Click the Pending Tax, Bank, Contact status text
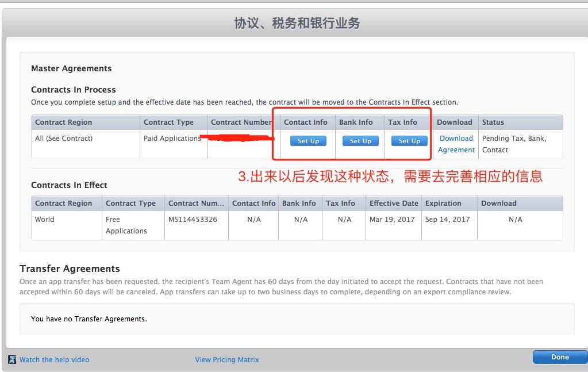The image size is (588, 372). point(514,144)
